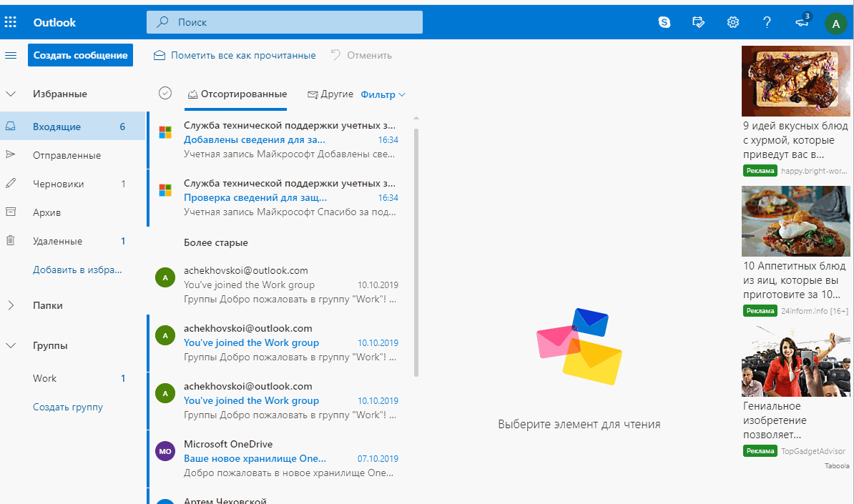This screenshot has height=504, width=854.
Task: Click the 9 идей вкусных блюд ad headline
Action: tap(795, 140)
